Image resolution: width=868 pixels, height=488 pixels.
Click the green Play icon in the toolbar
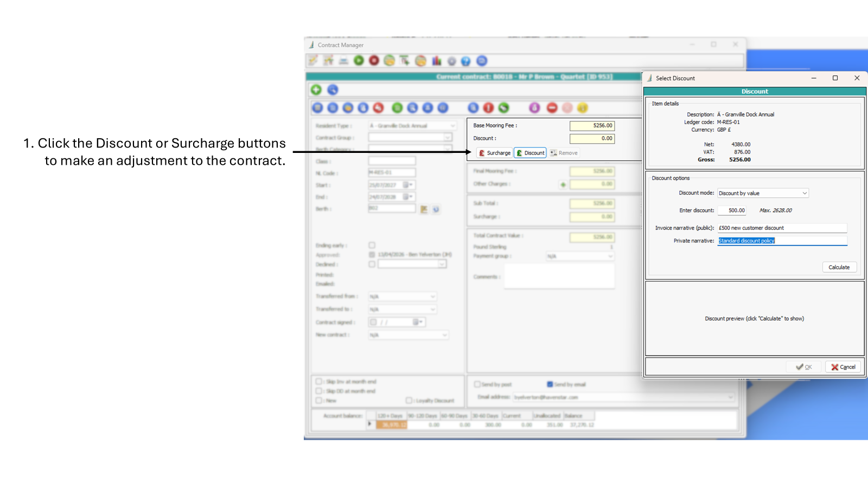pyautogui.click(x=359, y=61)
